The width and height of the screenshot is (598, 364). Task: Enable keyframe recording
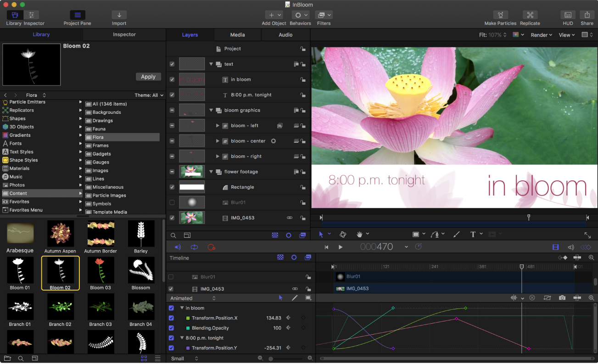point(211,246)
